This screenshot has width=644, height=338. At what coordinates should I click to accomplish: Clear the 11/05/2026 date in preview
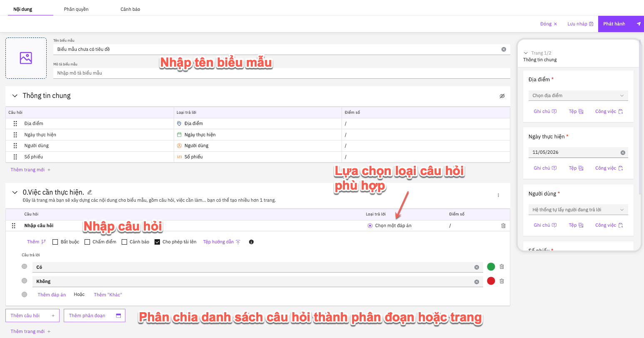[x=623, y=153]
